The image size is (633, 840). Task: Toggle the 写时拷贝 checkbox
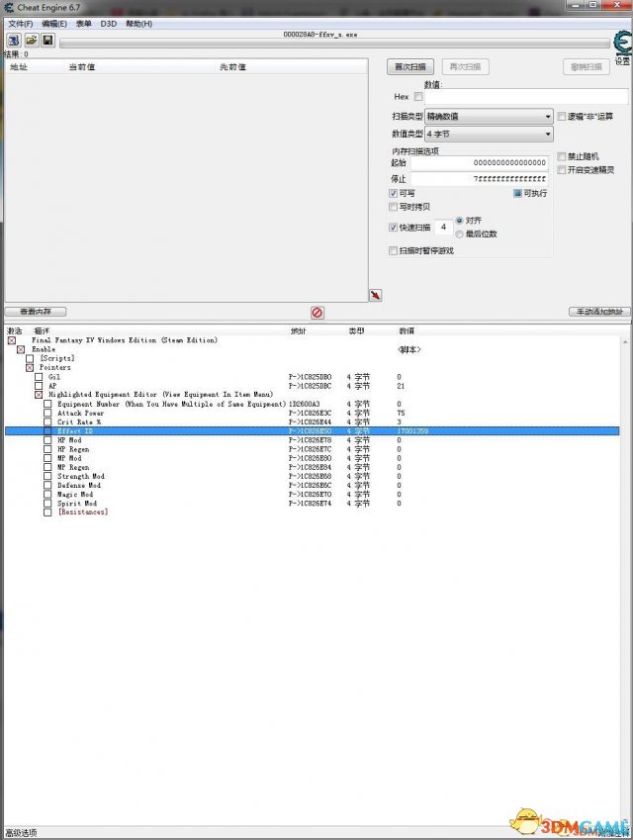tap(393, 207)
